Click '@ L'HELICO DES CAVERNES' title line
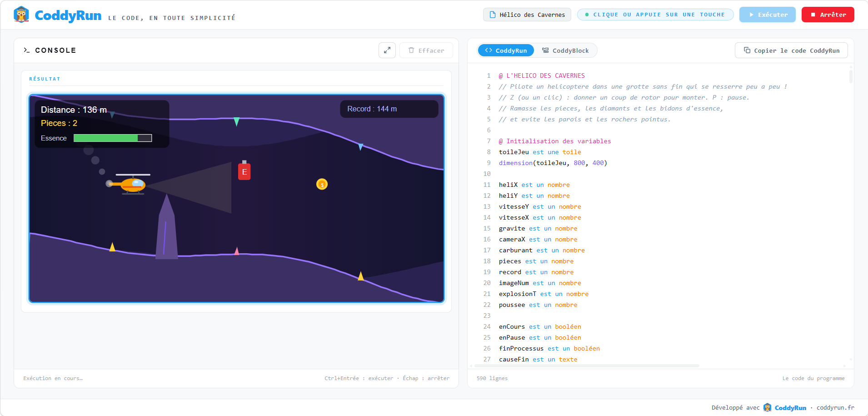868x416 pixels. 542,75
